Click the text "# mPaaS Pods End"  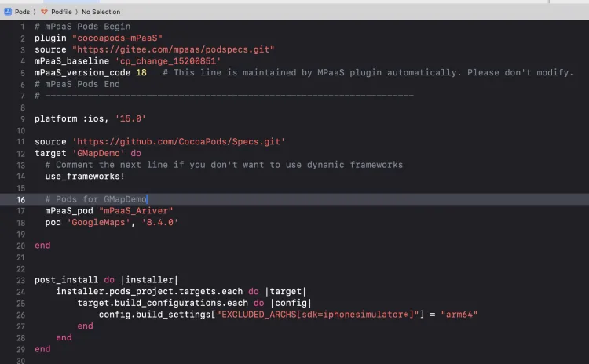(78, 84)
